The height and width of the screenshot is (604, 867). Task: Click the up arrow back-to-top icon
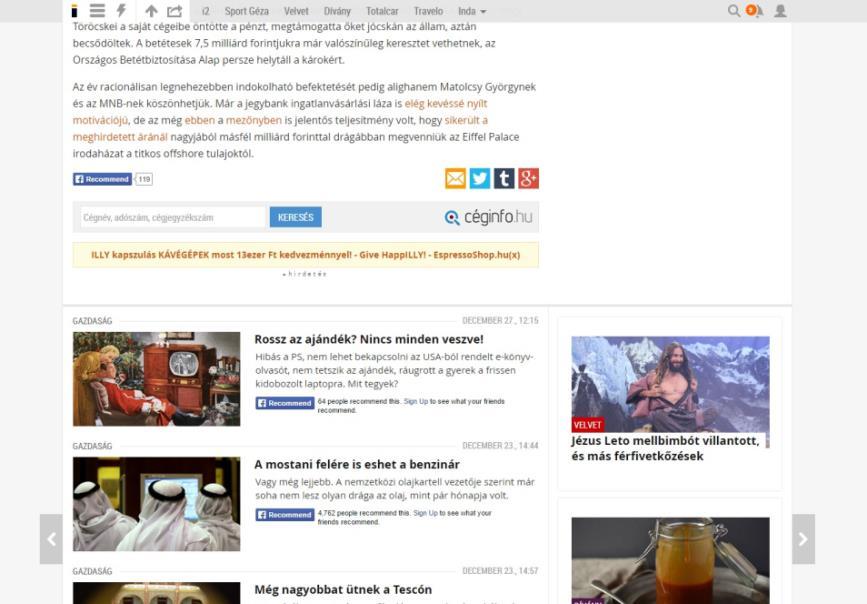151,11
